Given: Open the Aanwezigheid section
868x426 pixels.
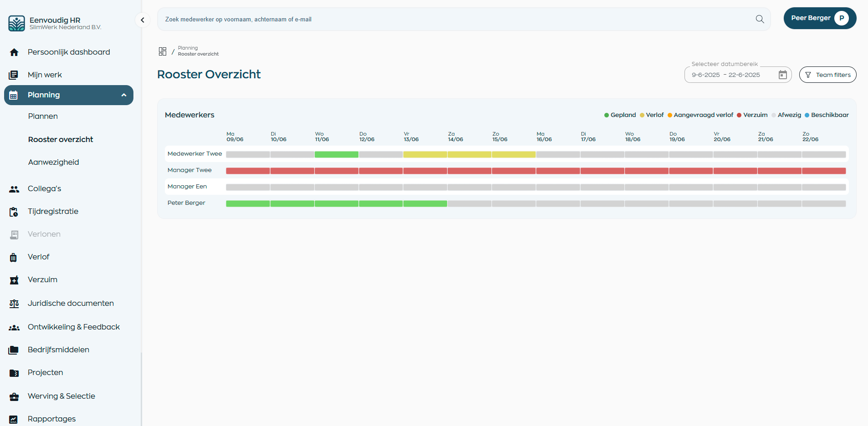Looking at the screenshot, I should pyautogui.click(x=53, y=162).
